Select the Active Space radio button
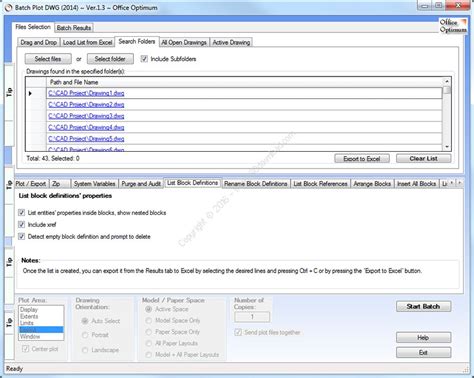This screenshot has width=474, height=378. pyautogui.click(x=148, y=309)
